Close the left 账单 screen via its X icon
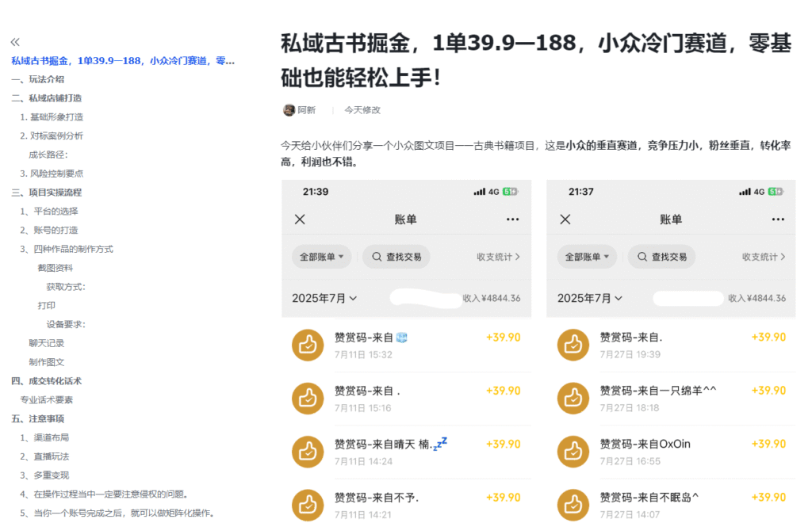The image size is (812, 523). [300, 220]
